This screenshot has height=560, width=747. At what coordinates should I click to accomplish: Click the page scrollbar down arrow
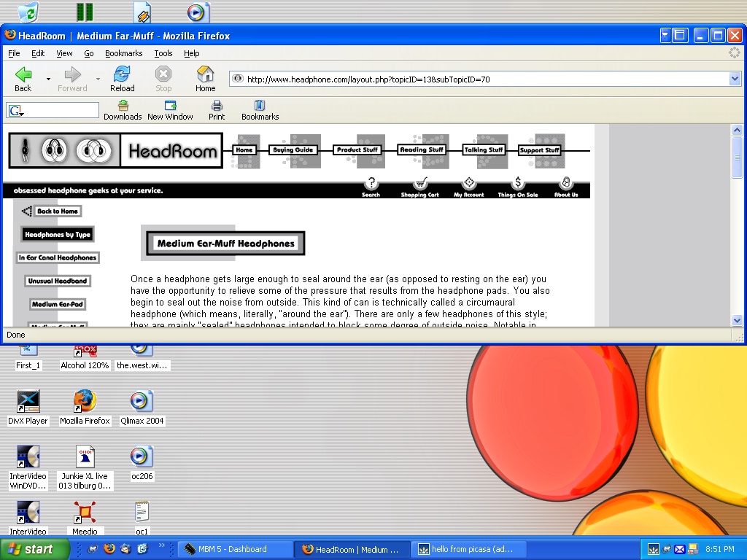(737, 321)
